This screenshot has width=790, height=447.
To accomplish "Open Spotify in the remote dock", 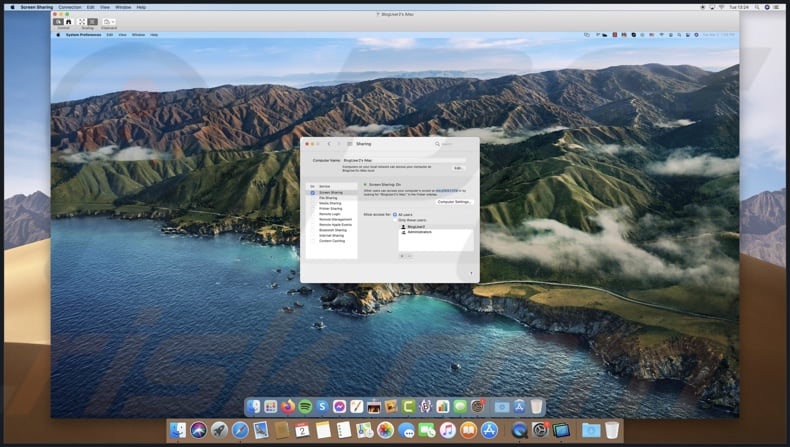I will 305,406.
